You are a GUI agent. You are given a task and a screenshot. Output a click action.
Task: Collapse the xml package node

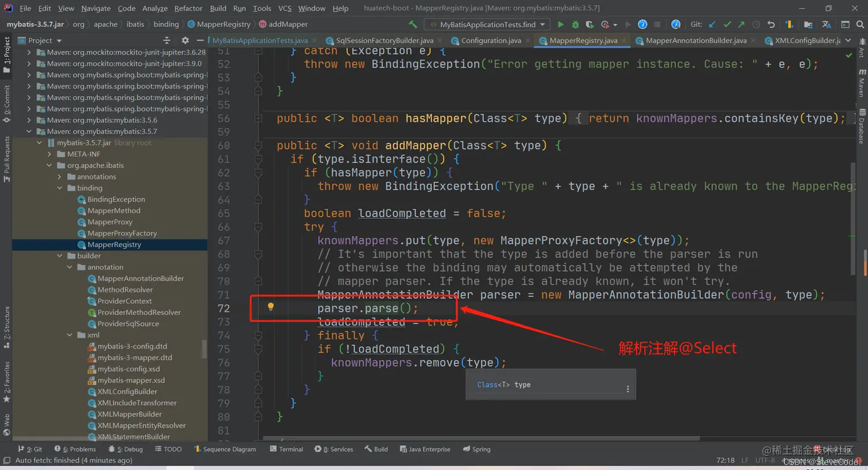pos(70,335)
